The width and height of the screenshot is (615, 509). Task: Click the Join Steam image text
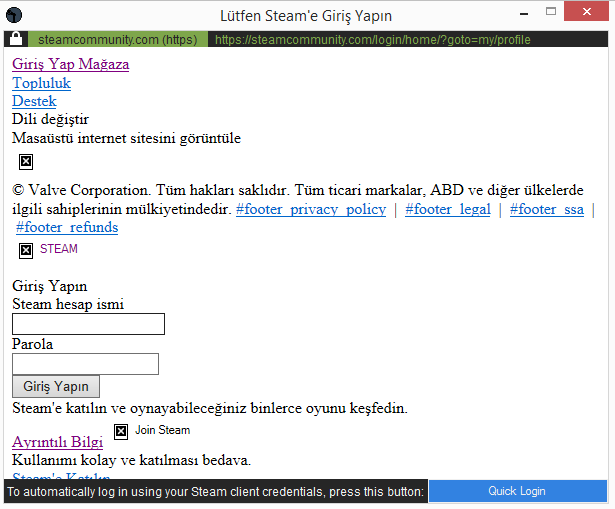coord(162,430)
